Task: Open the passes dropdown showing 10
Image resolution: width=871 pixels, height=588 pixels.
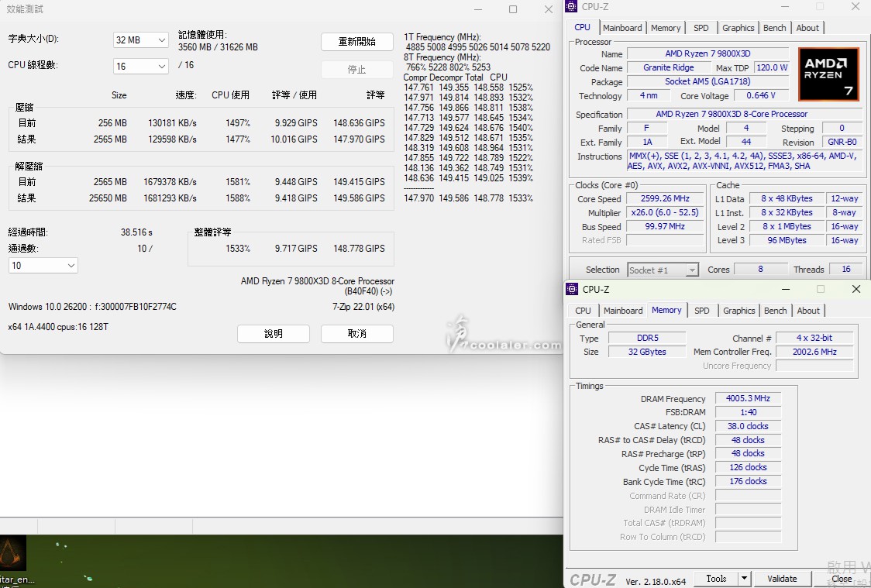Action: (43, 266)
